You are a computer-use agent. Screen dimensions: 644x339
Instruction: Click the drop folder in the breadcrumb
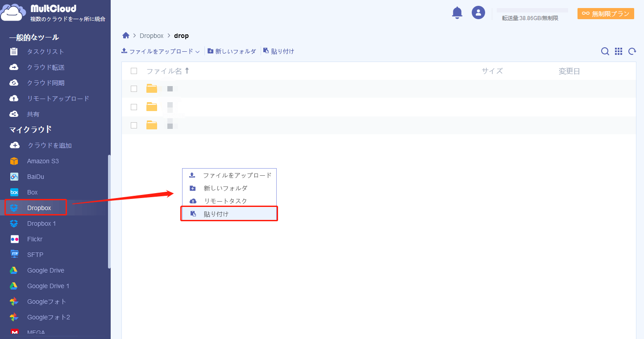click(181, 36)
